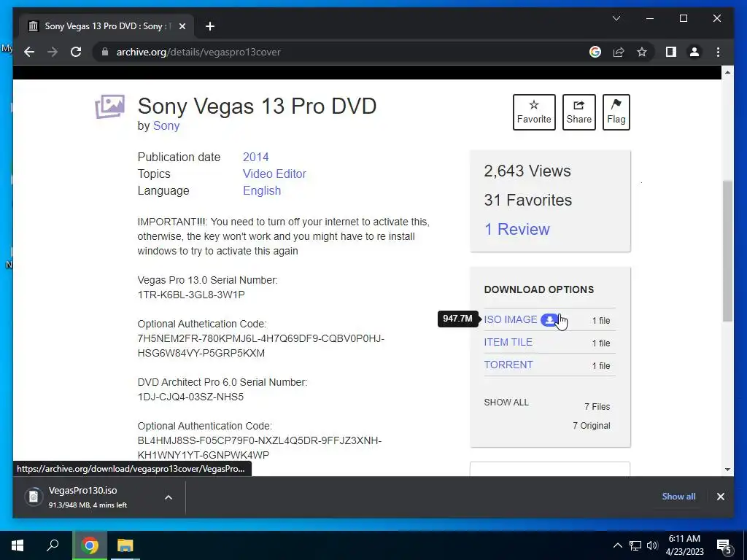Image resolution: width=747 pixels, height=560 pixels.
Task: Click the ISO IMAGE download link
Action: coord(510,319)
